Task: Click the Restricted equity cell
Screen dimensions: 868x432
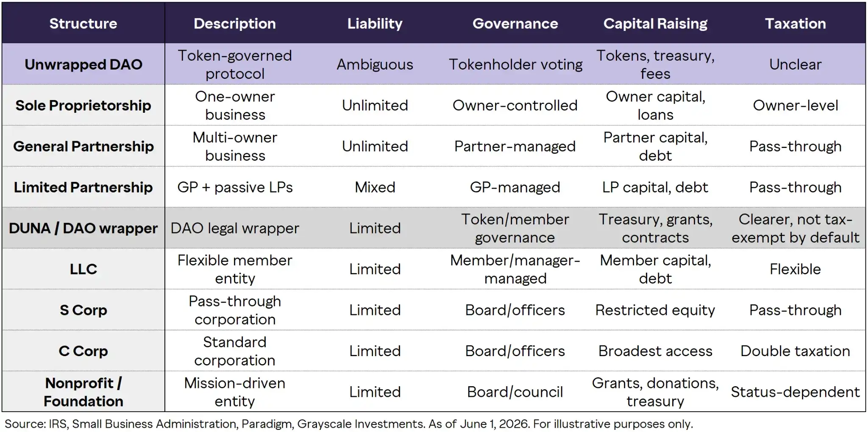Action: click(x=655, y=310)
